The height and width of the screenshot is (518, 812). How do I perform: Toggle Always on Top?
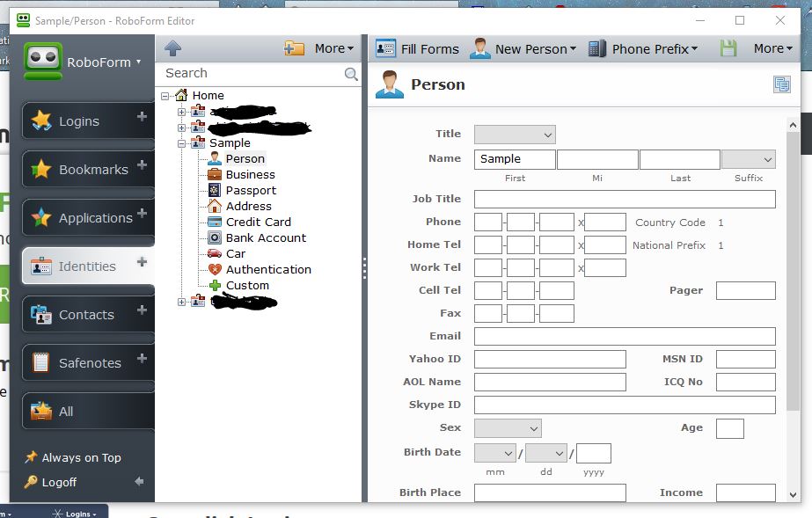(x=72, y=457)
